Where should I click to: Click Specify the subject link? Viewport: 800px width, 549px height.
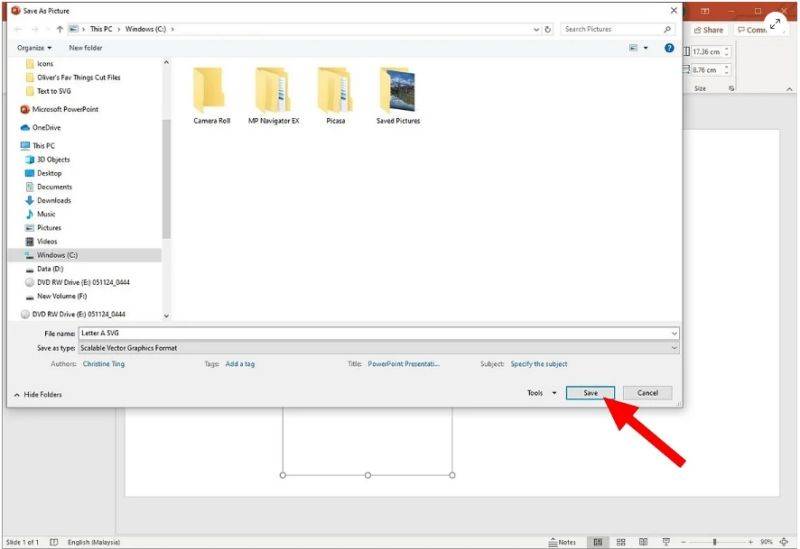pyautogui.click(x=539, y=364)
